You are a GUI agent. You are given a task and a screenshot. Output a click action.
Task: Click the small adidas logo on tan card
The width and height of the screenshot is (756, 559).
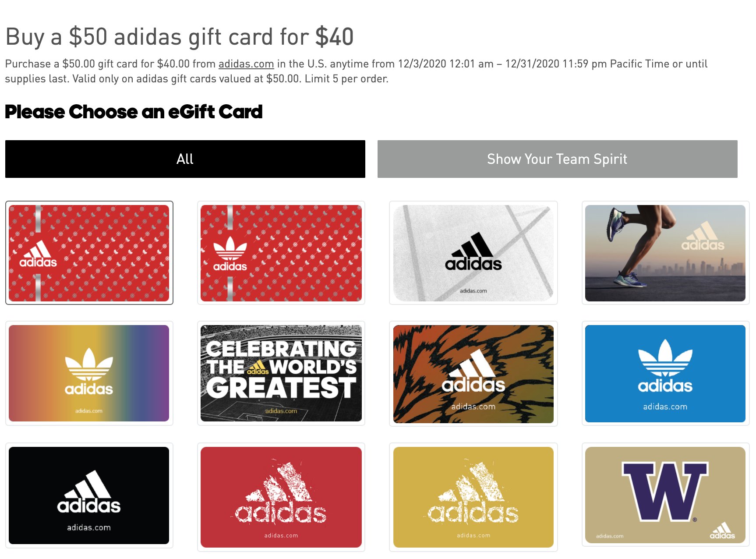722,531
